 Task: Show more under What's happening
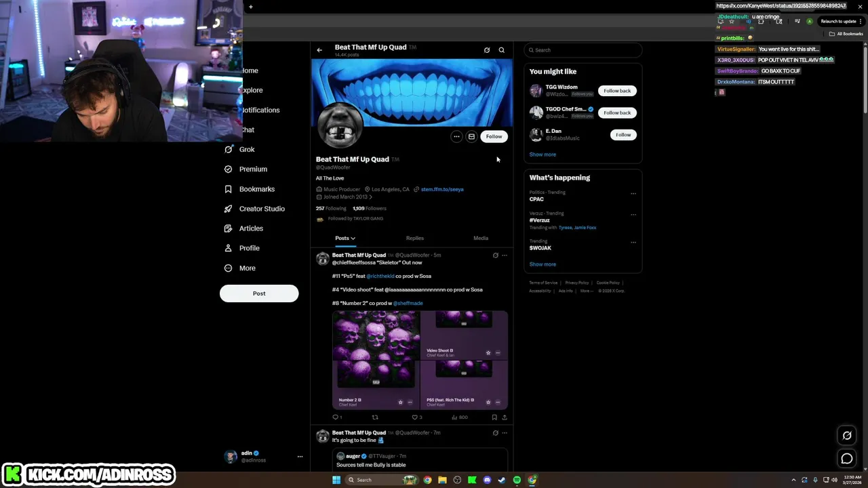(x=542, y=264)
